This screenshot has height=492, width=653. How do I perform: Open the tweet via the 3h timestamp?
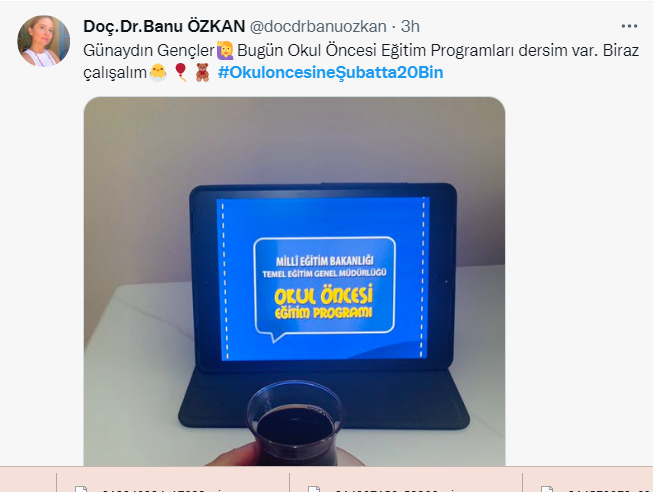click(x=410, y=27)
